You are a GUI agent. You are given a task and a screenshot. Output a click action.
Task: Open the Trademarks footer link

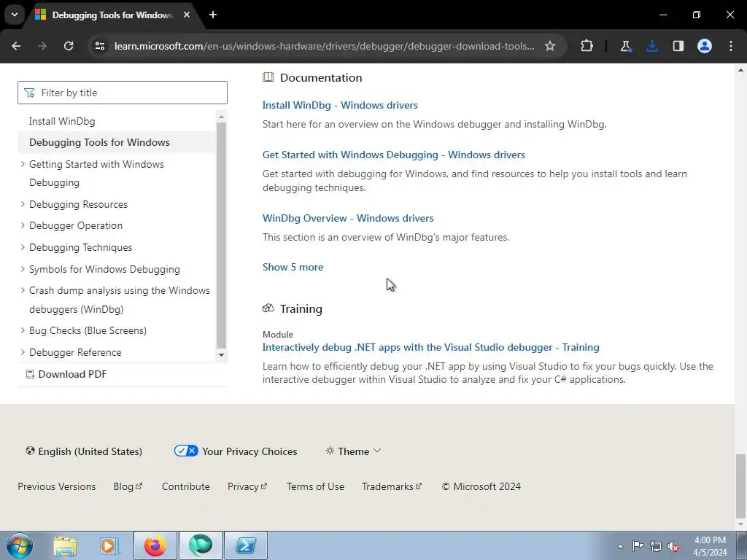click(x=392, y=486)
